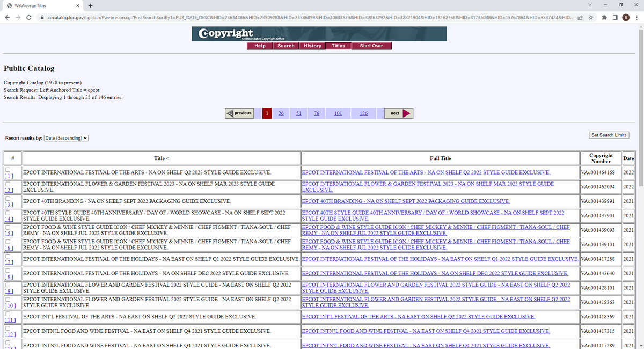Open the History menu item
Viewport: 644px width, 349px height.
pos(312,46)
